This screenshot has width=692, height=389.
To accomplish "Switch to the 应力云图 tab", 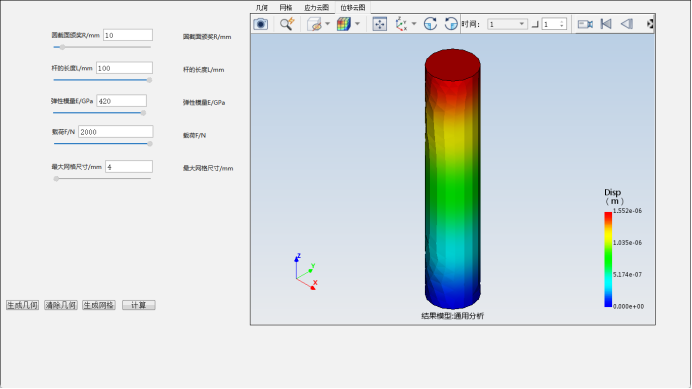I will point(316,8).
